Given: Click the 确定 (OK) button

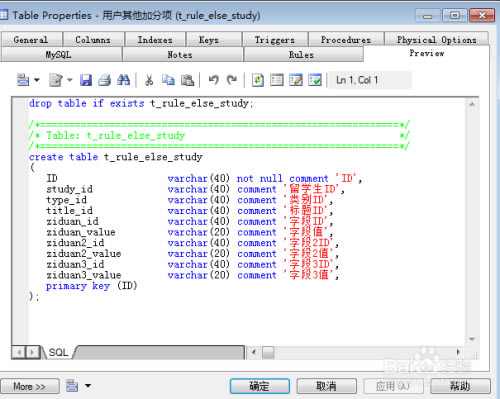Looking at the screenshot, I should point(259,386).
